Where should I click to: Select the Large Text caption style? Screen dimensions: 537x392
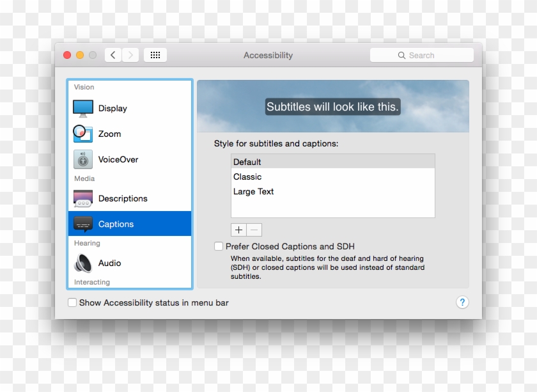(333, 192)
